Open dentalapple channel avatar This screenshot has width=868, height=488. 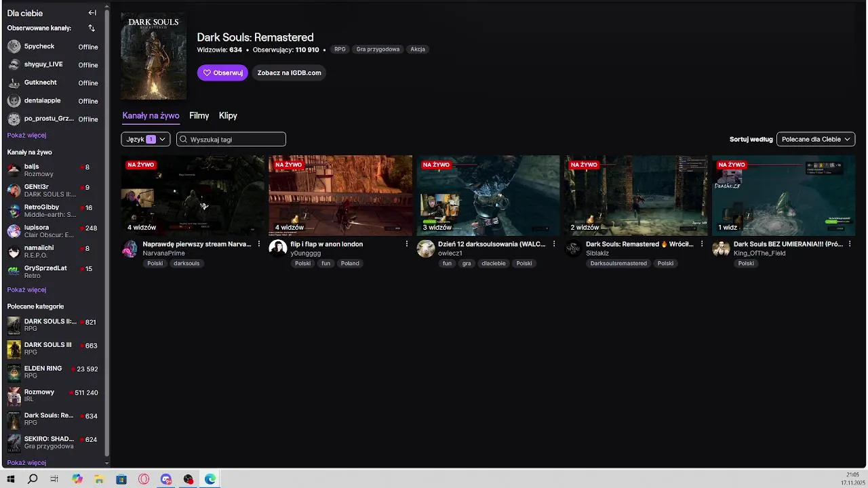click(x=14, y=101)
